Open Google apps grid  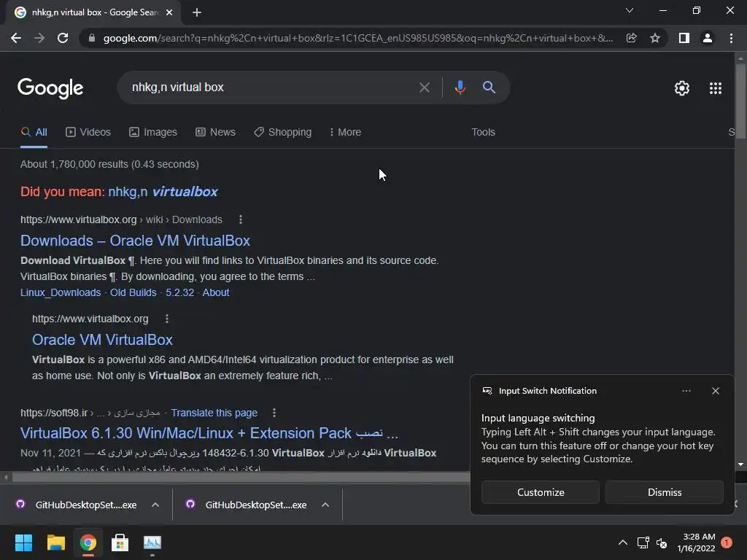coord(716,88)
